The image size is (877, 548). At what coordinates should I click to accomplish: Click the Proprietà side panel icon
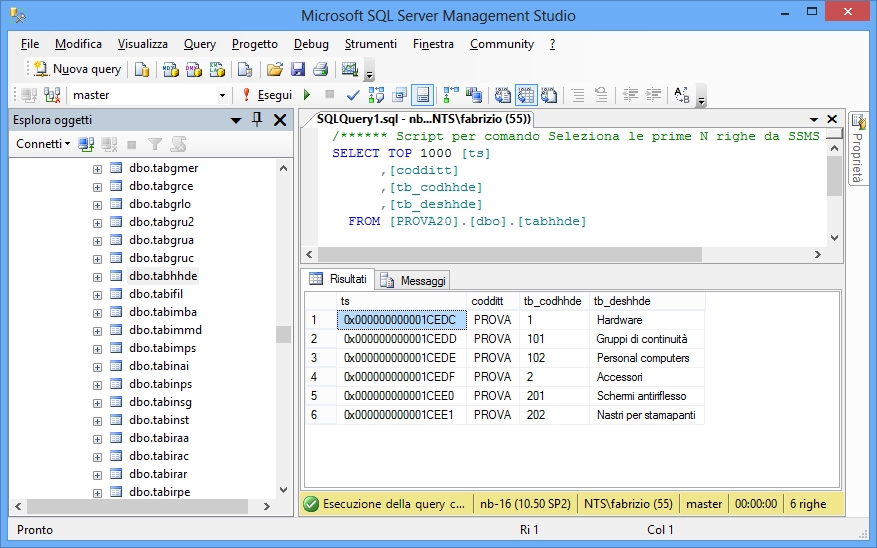[x=858, y=122]
